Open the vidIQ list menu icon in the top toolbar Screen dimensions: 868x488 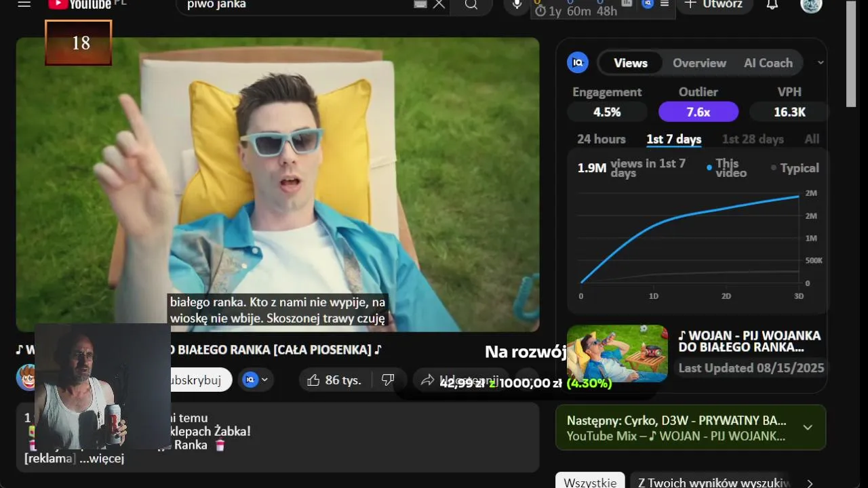coord(665,4)
